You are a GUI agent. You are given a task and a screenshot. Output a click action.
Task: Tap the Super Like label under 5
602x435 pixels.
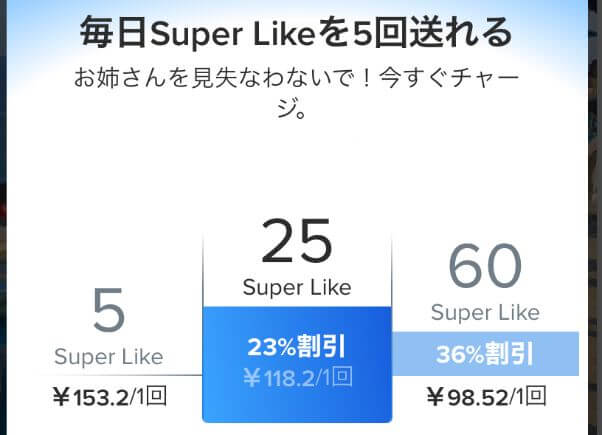click(x=108, y=357)
